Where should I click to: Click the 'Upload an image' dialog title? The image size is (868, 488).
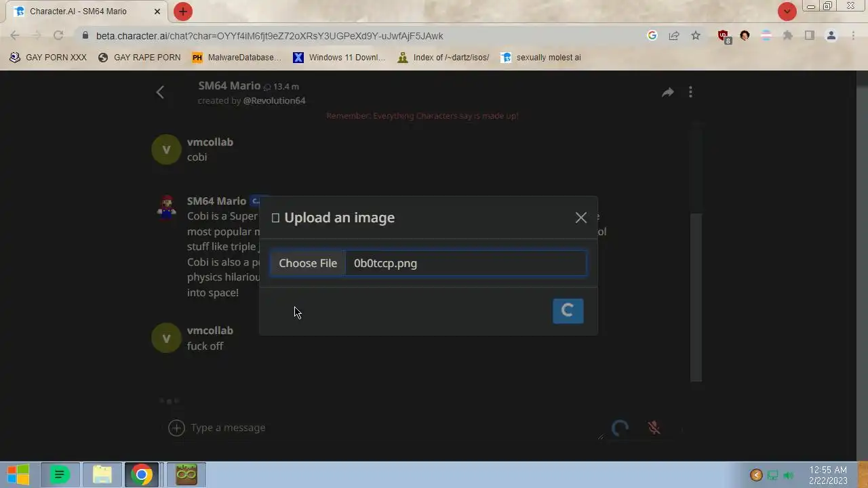point(339,218)
